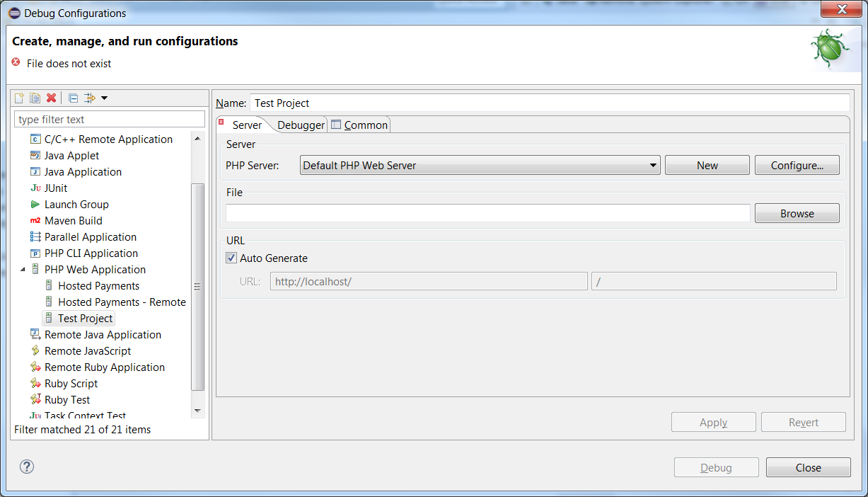The height and width of the screenshot is (497, 868).
Task: Select the Hosted Payments - Remote configuration
Action: [122, 302]
